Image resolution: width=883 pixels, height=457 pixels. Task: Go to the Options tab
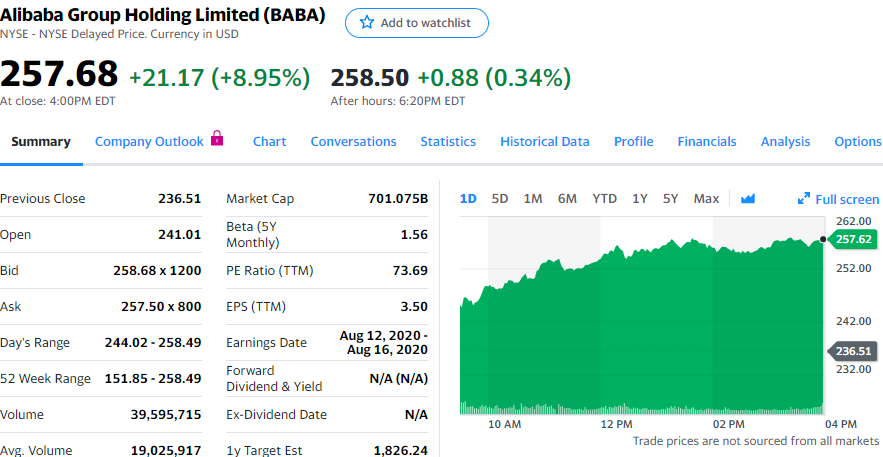pyautogui.click(x=858, y=142)
